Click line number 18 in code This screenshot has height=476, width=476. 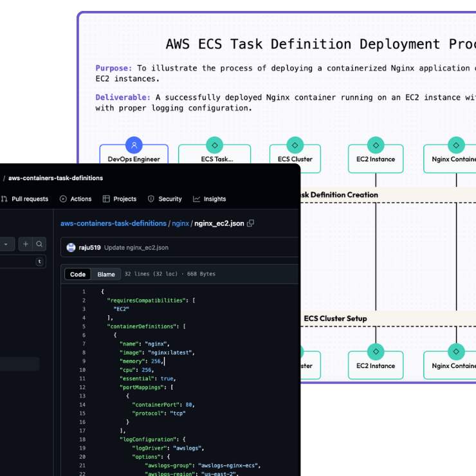point(82,439)
